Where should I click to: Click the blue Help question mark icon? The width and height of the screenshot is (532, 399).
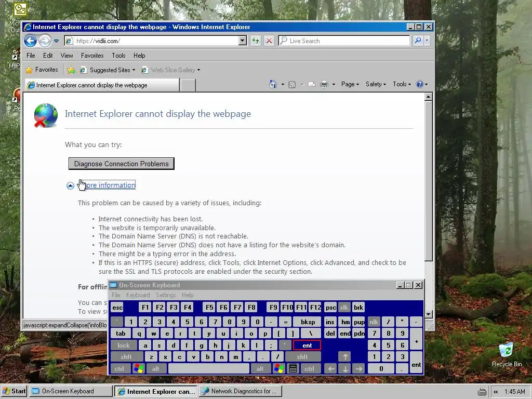pyautogui.click(x=420, y=84)
